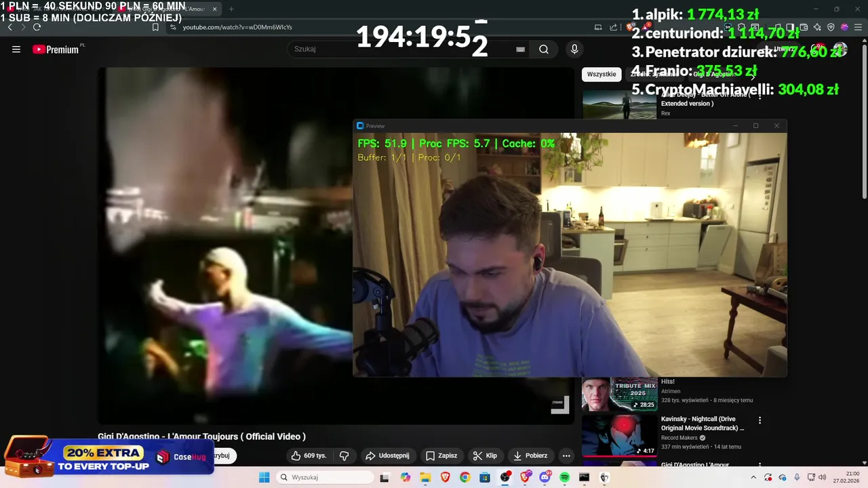The width and height of the screenshot is (868, 488).
Task: Maximize the Preview window
Action: 756,125
